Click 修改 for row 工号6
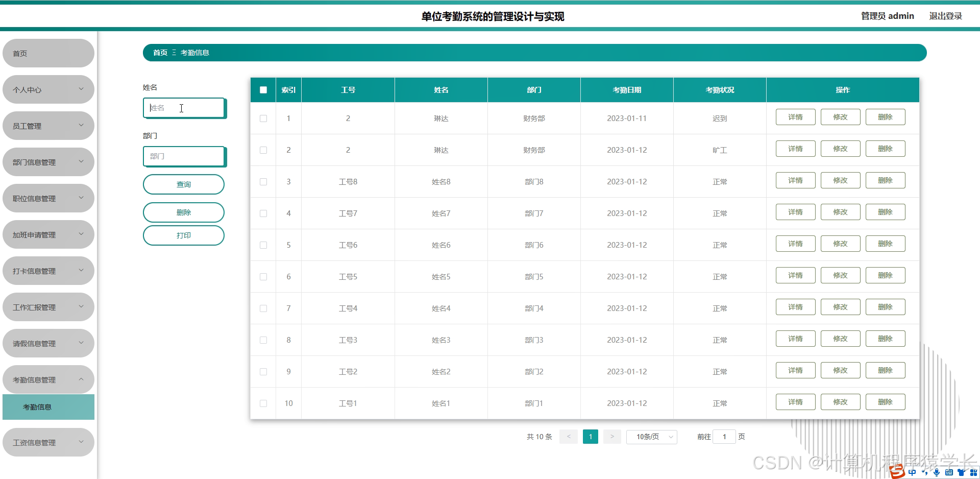Screen dimensions: 980x479 click(840, 244)
